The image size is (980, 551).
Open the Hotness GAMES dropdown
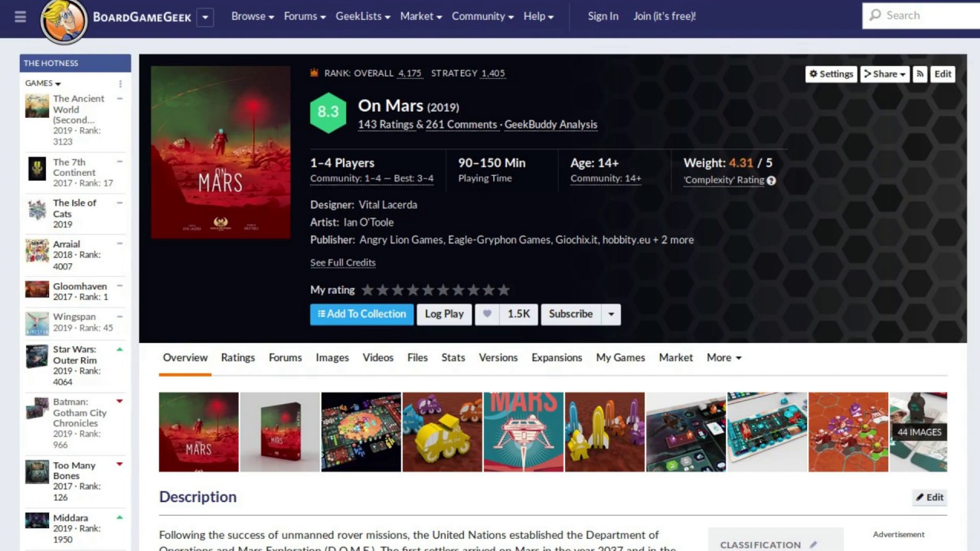pyautogui.click(x=43, y=83)
